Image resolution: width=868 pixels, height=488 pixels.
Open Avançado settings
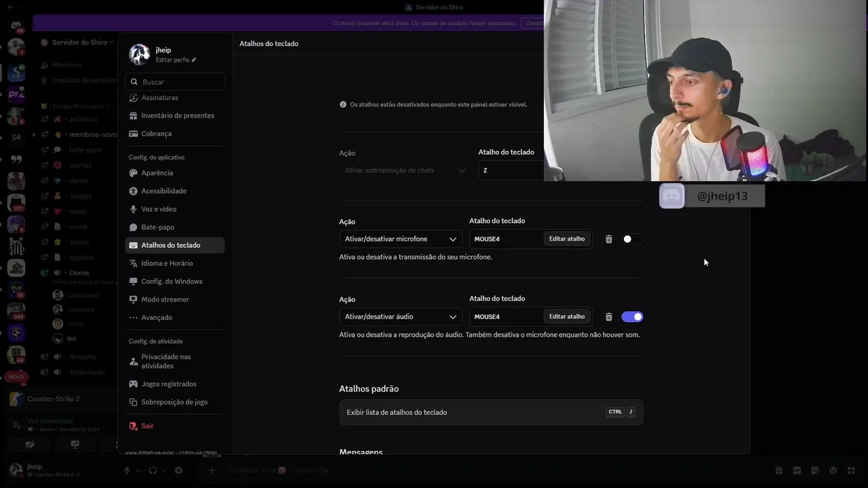coord(175,317)
